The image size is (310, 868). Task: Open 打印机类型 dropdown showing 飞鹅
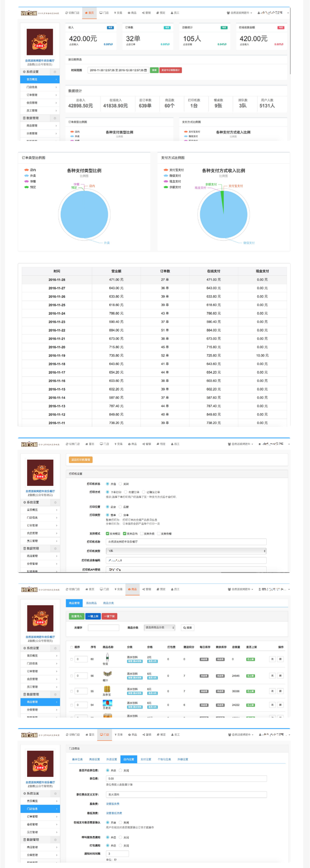(x=186, y=551)
